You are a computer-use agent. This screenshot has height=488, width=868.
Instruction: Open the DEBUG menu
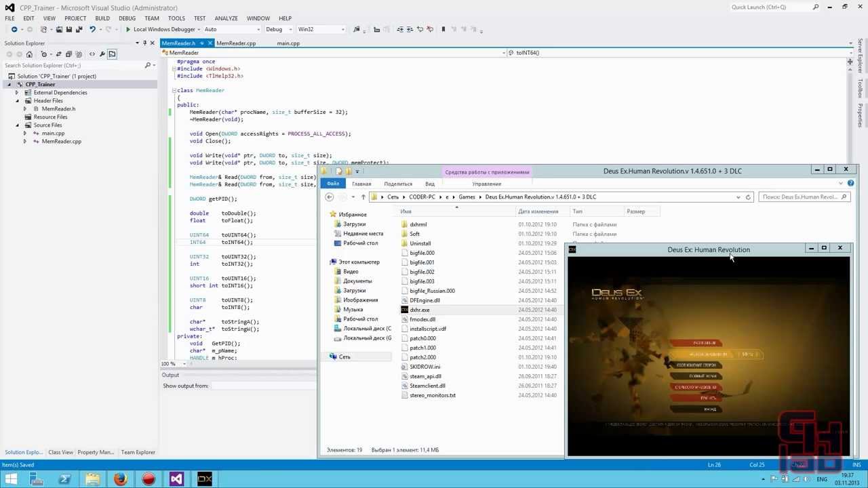click(127, 18)
